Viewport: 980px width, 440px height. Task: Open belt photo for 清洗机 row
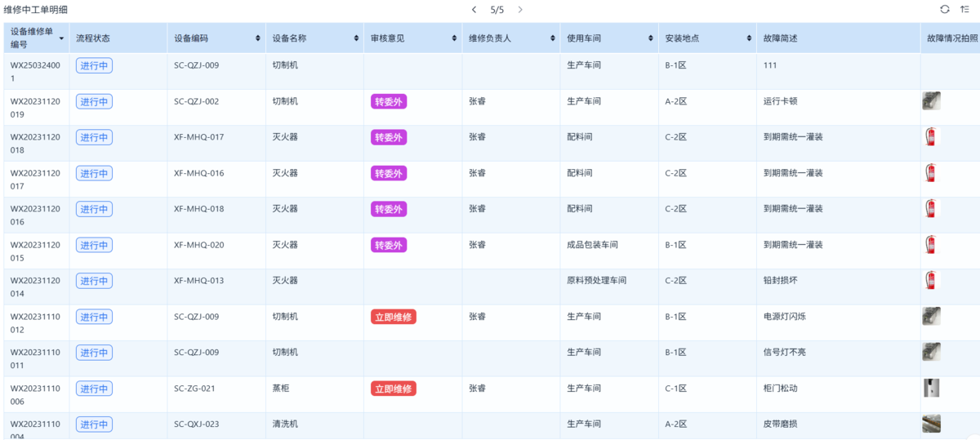(931, 424)
